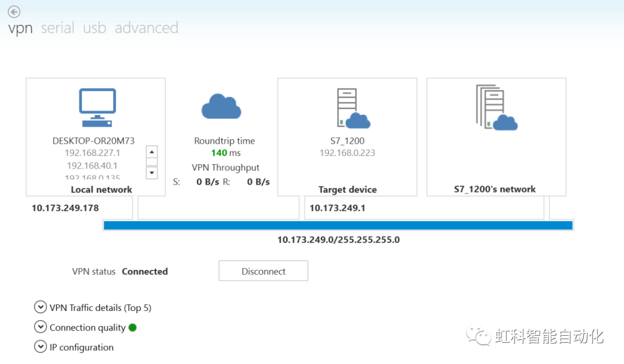This screenshot has height=364, width=624.
Task: Open the advanced tab
Action: point(146,28)
